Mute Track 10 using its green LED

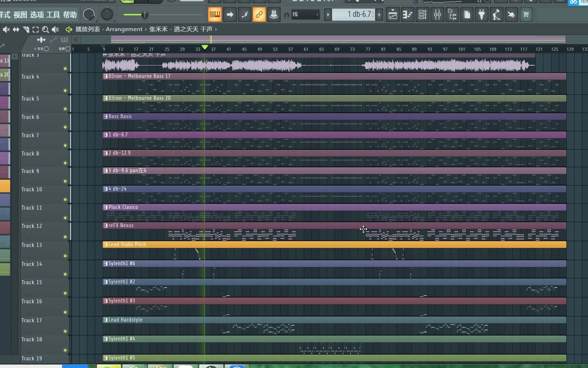pyautogui.click(x=65, y=199)
